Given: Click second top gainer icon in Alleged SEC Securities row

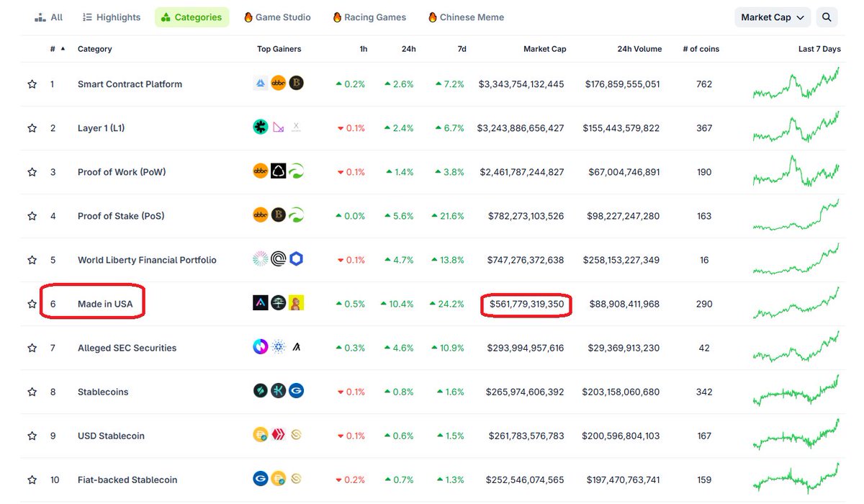Looking at the screenshot, I should coord(278,347).
